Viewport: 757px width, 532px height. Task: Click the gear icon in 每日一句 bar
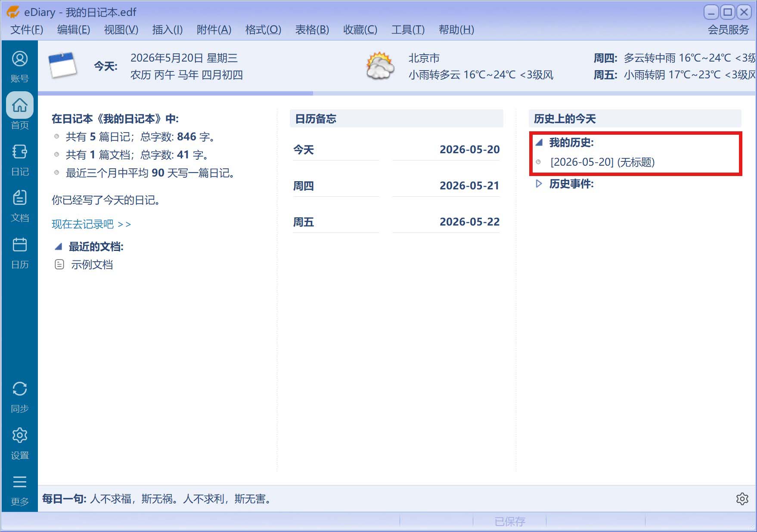(742, 498)
